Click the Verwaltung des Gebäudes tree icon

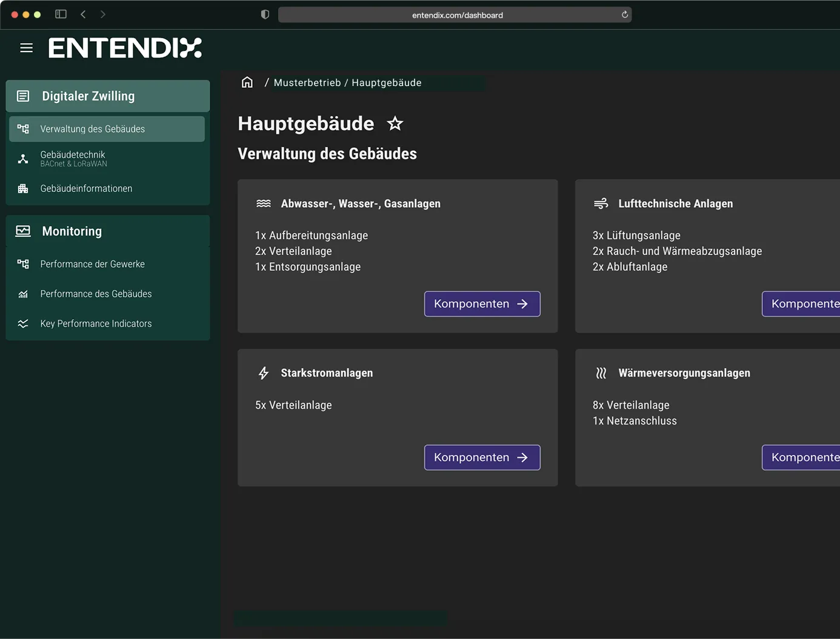pyautogui.click(x=23, y=129)
